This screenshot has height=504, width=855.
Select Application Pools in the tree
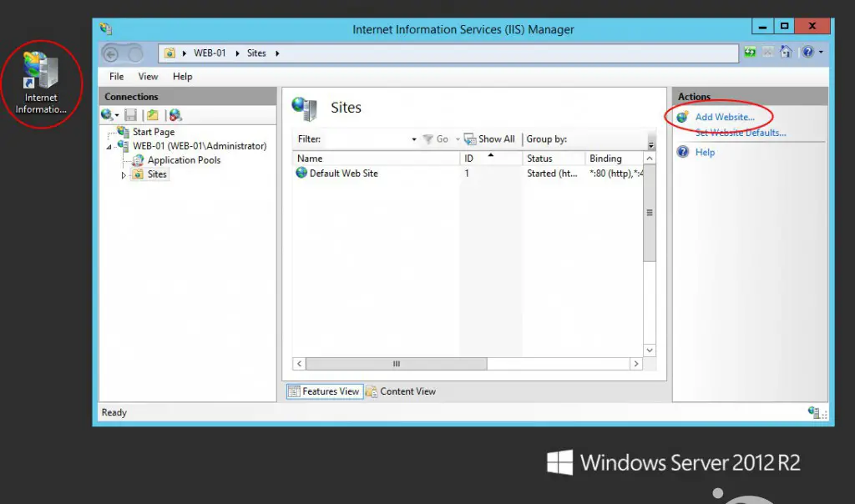click(x=184, y=159)
